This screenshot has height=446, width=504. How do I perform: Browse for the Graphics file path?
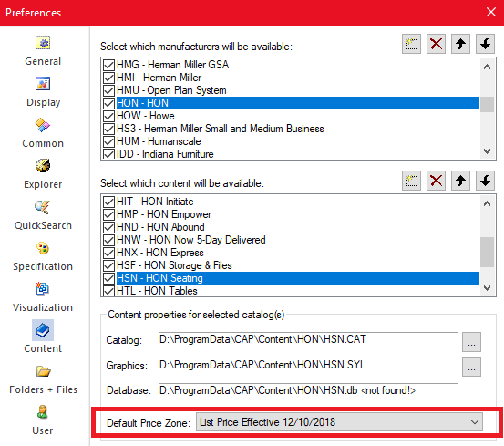coord(471,367)
